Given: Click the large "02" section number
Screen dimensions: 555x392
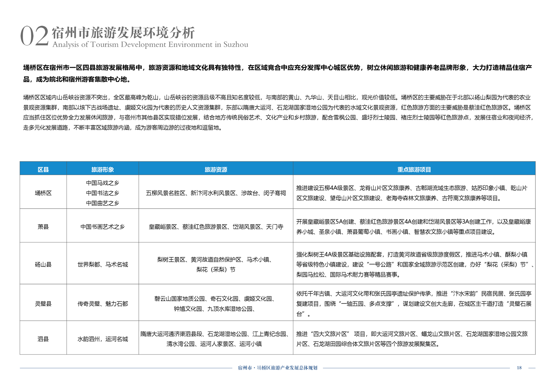Looking at the screenshot, I should 34,36.
